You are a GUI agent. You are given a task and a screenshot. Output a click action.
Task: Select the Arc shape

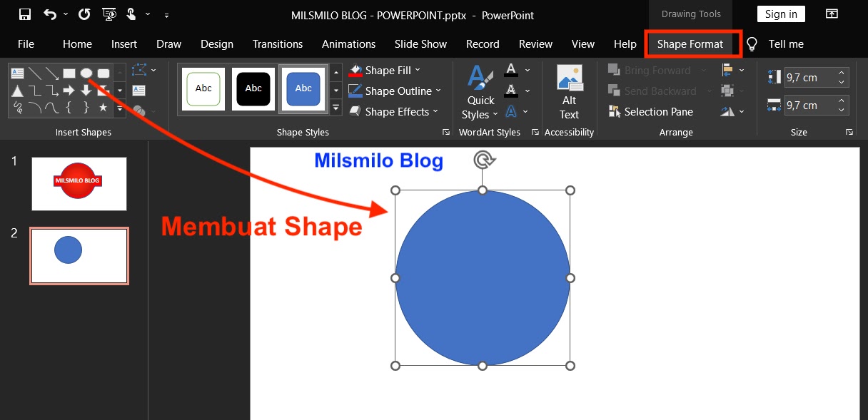[x=35, y=108]
